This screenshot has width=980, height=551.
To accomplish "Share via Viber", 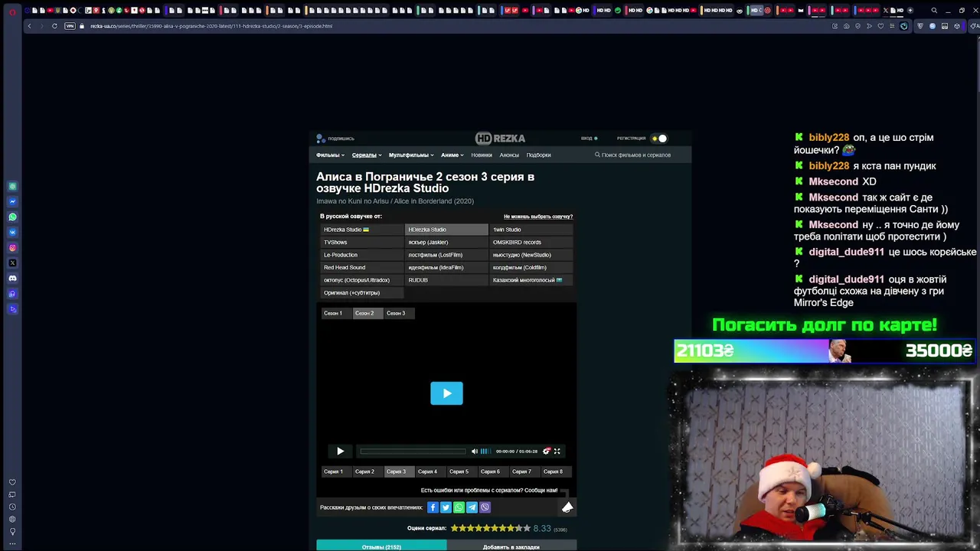I will pyautogui.click(x=485, y=507).
